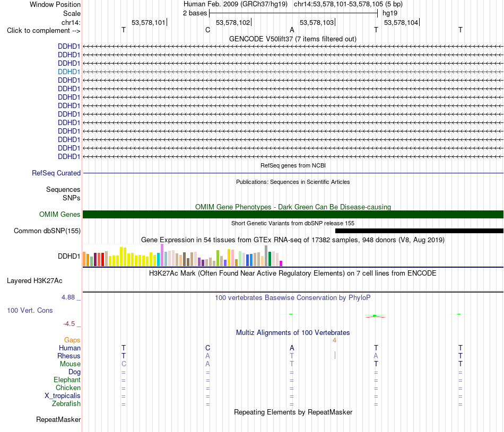Click the chr14: ruler label
Viewport: 504px width, 432px height.
71,22
